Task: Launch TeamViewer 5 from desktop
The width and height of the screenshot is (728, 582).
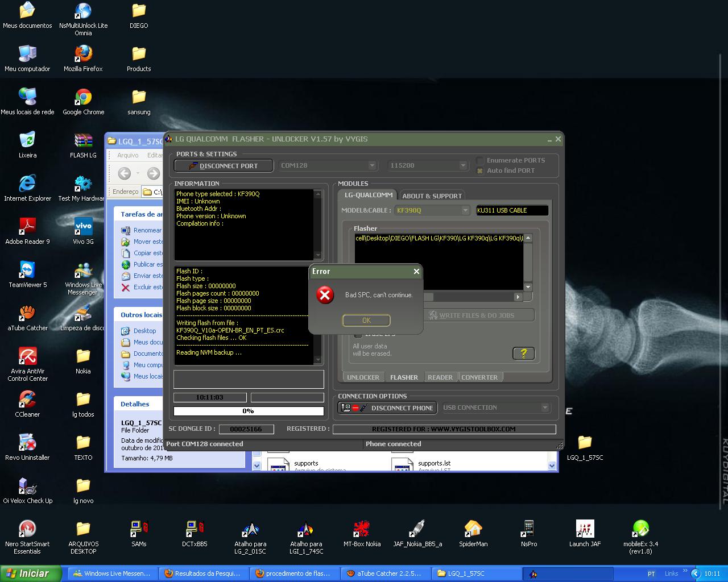Action: click(27, 275)
